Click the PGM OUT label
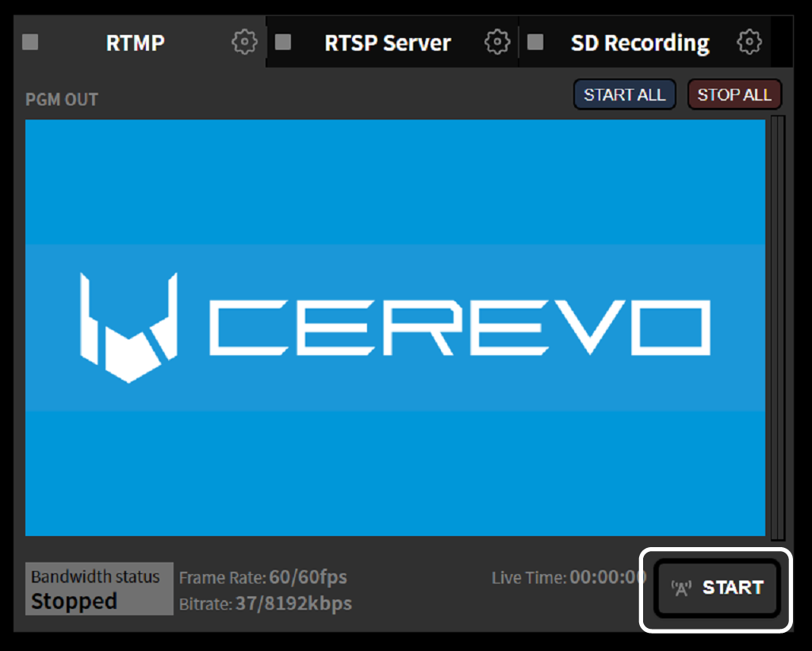 (62, 100)
